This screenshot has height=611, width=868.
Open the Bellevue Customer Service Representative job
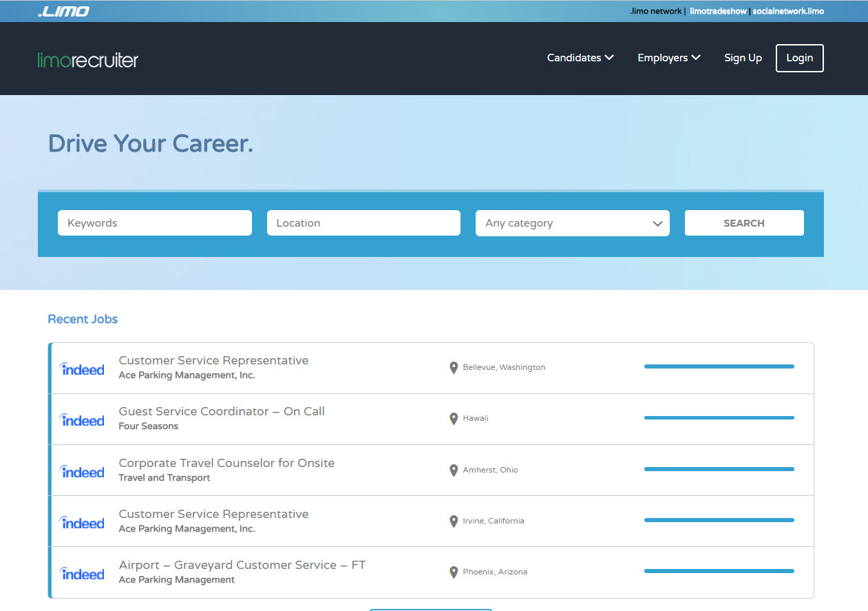[x=213, y=360]
